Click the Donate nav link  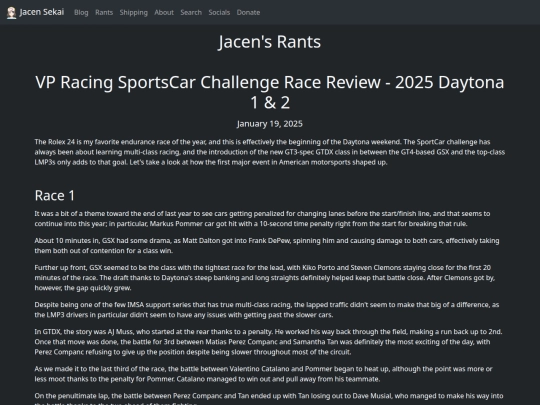click(x=248, y=12)
